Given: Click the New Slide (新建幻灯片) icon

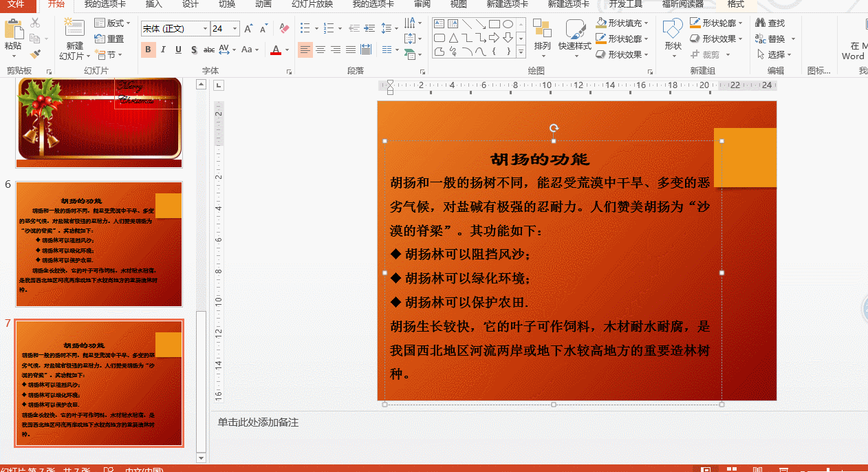Looking at the screenshot, I should pyautogui.click(x=74, y=29).
